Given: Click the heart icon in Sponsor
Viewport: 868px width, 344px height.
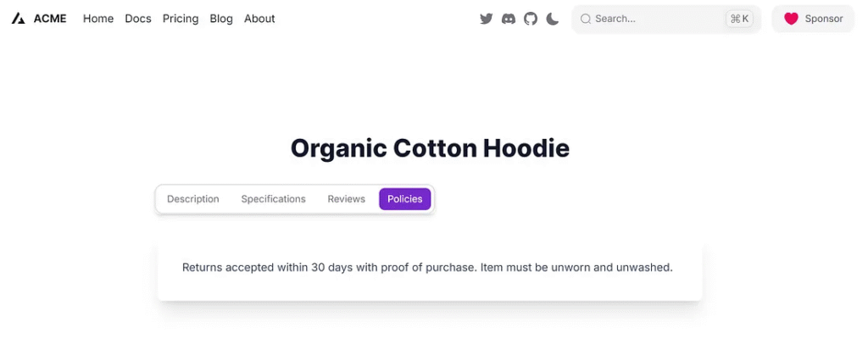Looking at the screenshot, I should 791,19.
